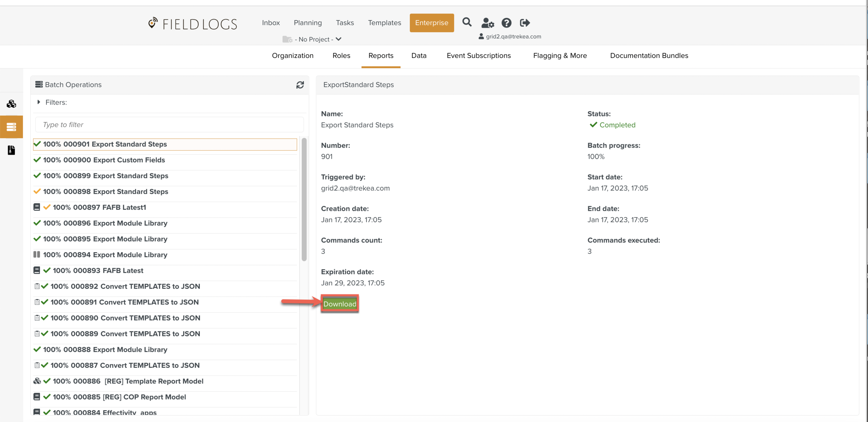Switch to the Roles tab
The height and width of the screenshot is (422, 868).
pyautogui.click(x=341, y=56)
